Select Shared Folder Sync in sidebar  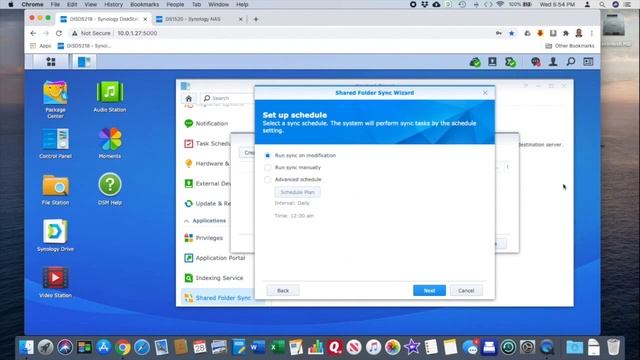point(218,298)
